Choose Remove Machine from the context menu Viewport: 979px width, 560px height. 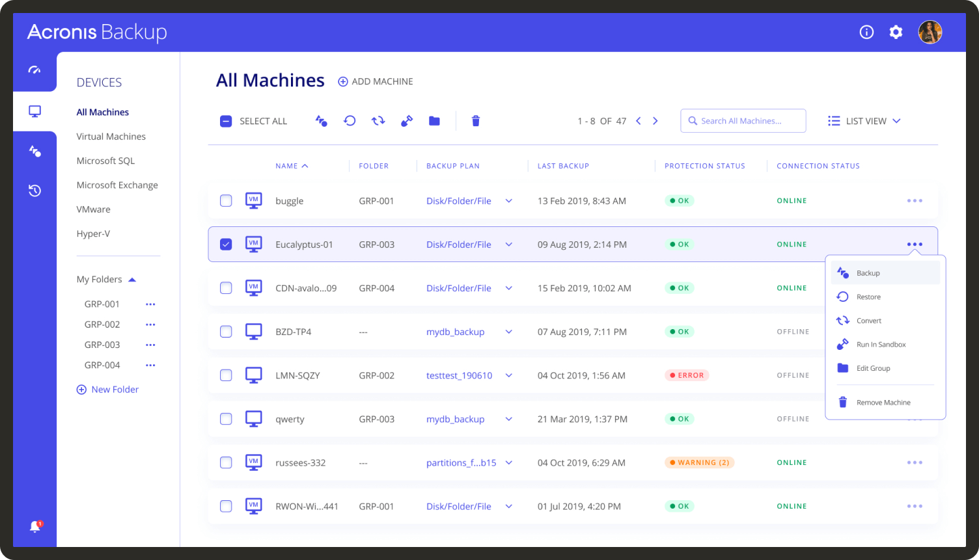(x=883, y=402)
